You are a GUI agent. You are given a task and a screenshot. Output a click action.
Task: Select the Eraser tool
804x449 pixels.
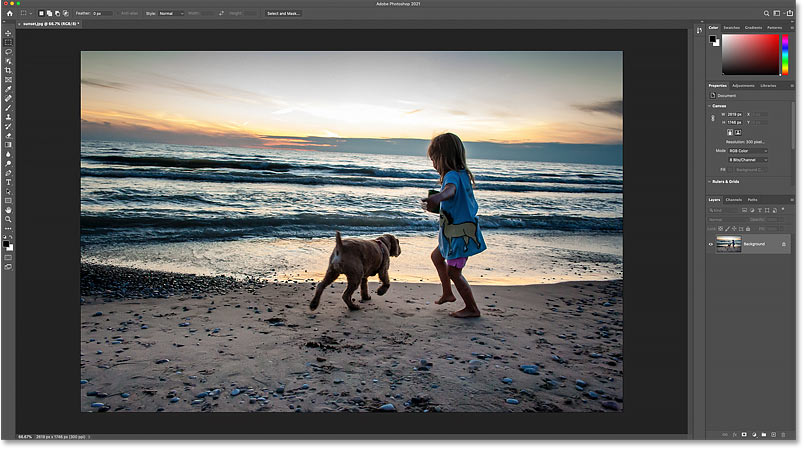tap(8, 135)
